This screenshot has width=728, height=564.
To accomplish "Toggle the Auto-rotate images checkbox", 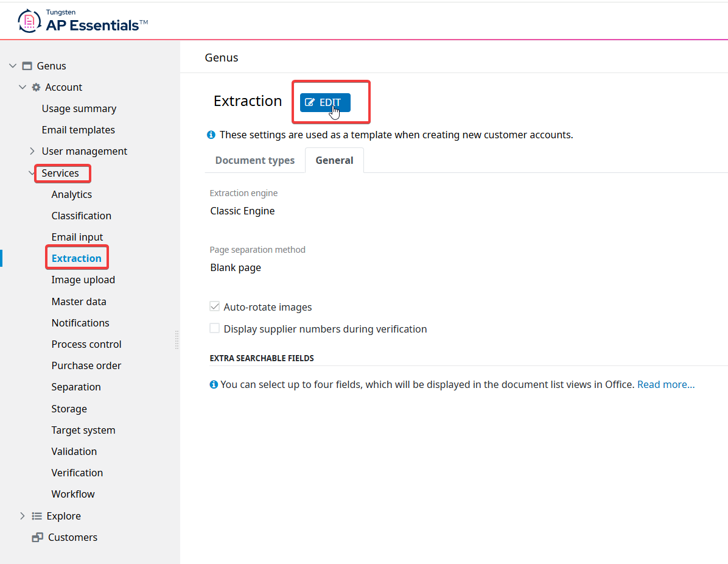I will click(x=214, y=306).
